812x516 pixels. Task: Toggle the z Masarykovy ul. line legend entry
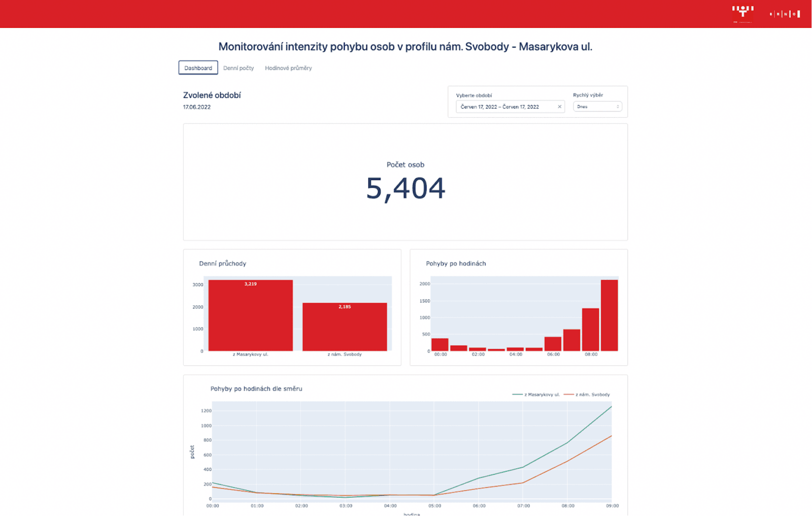536,395
